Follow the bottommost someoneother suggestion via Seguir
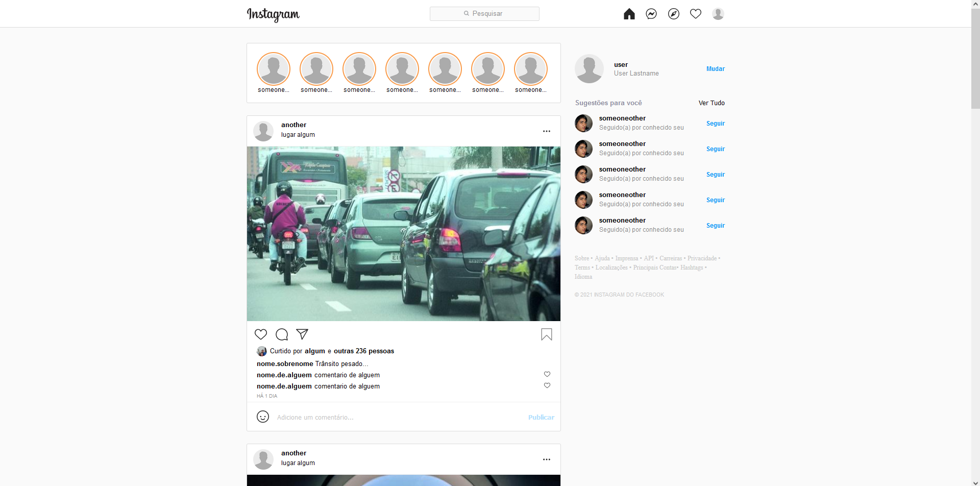The height and width of the screenshot is (486, 980). [x=716, y=226]
